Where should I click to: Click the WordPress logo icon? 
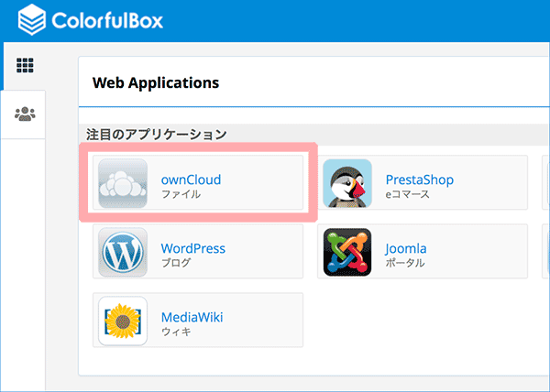123,252
